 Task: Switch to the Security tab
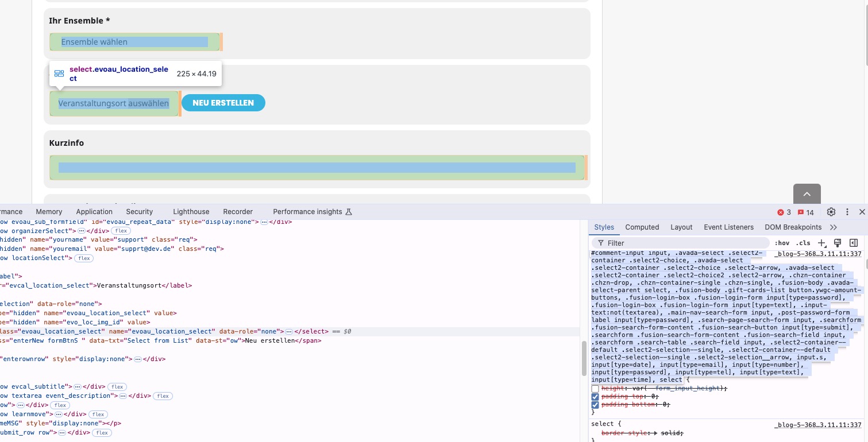point(140,212)
